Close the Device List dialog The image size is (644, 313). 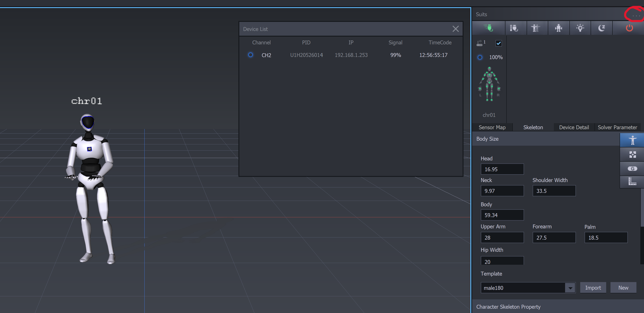click(455, 29)
